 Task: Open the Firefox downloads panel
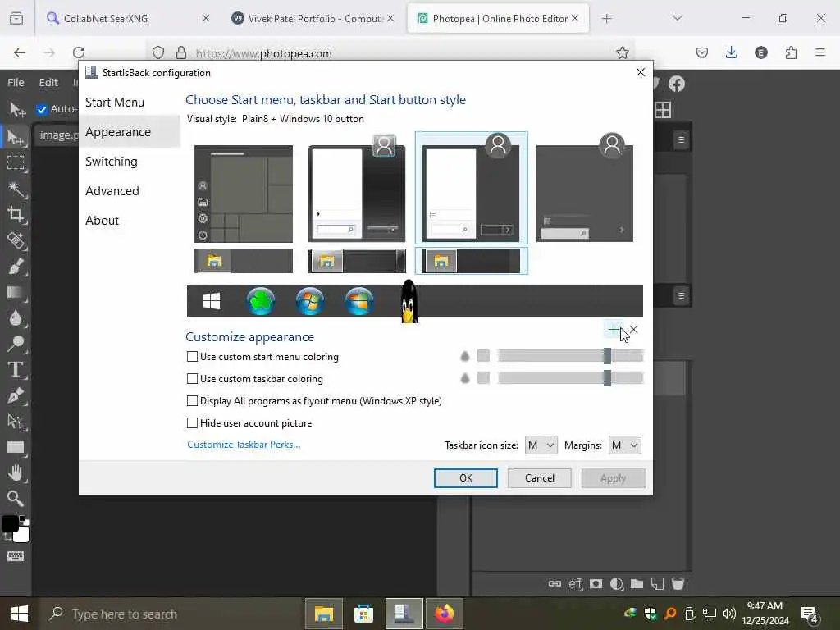(x=731, y=52)
